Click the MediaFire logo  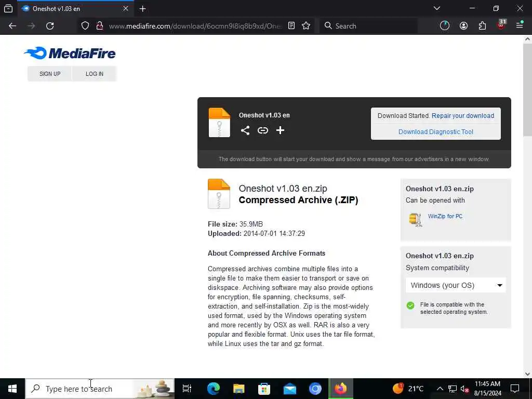coord(70,54)
